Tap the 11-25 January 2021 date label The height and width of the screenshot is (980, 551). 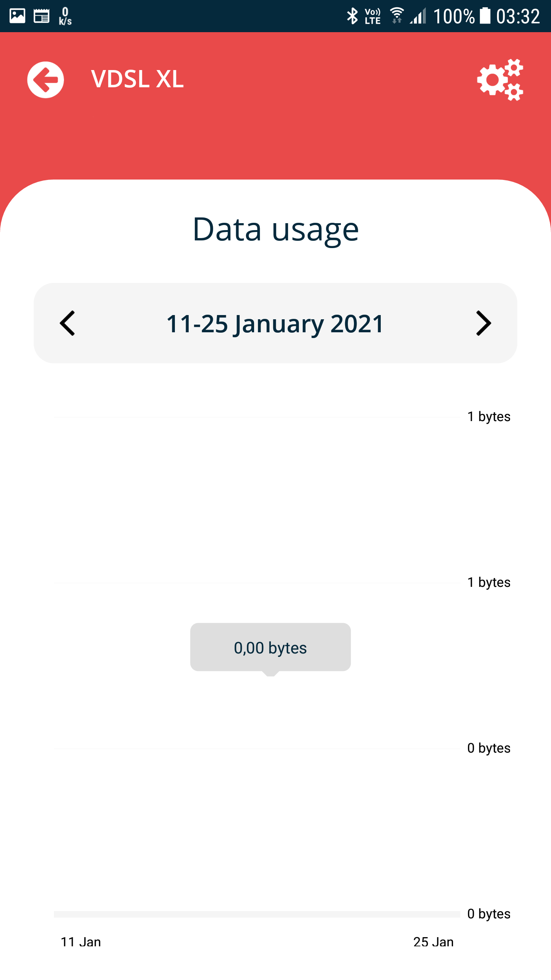pos(275,324)
